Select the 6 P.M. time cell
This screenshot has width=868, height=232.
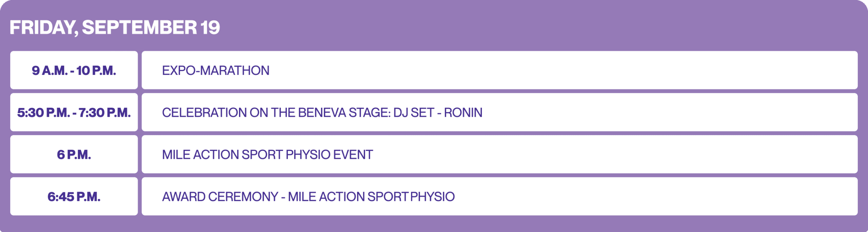click(74, 154)
